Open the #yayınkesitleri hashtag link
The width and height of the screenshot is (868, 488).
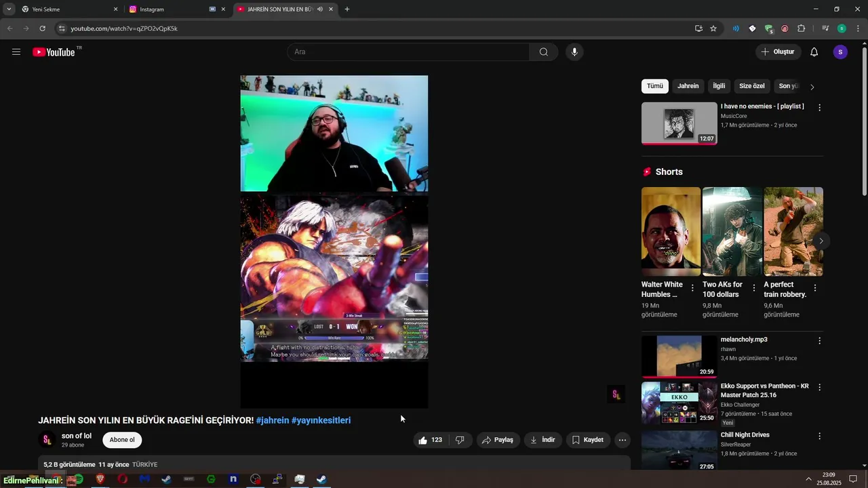(x=321, y=420)
